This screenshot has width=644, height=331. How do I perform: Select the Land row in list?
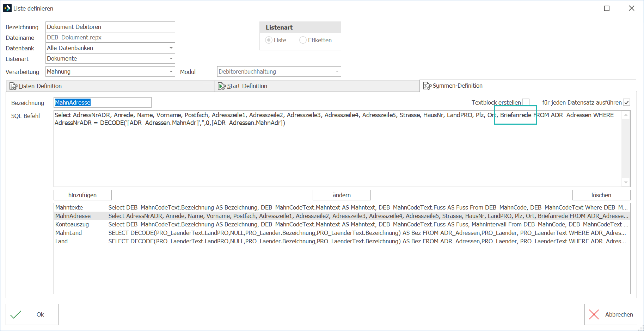(x=342, y=241)
